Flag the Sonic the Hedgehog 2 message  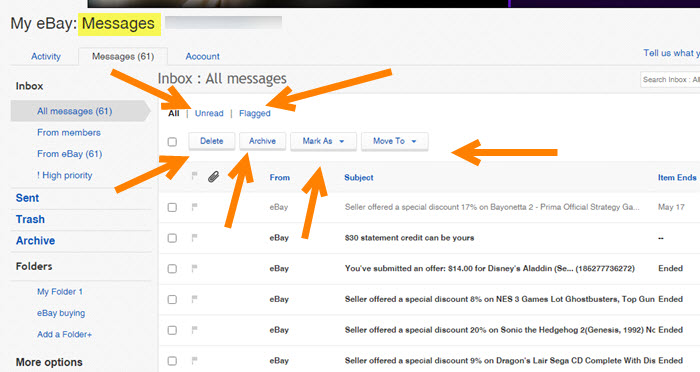194,330
